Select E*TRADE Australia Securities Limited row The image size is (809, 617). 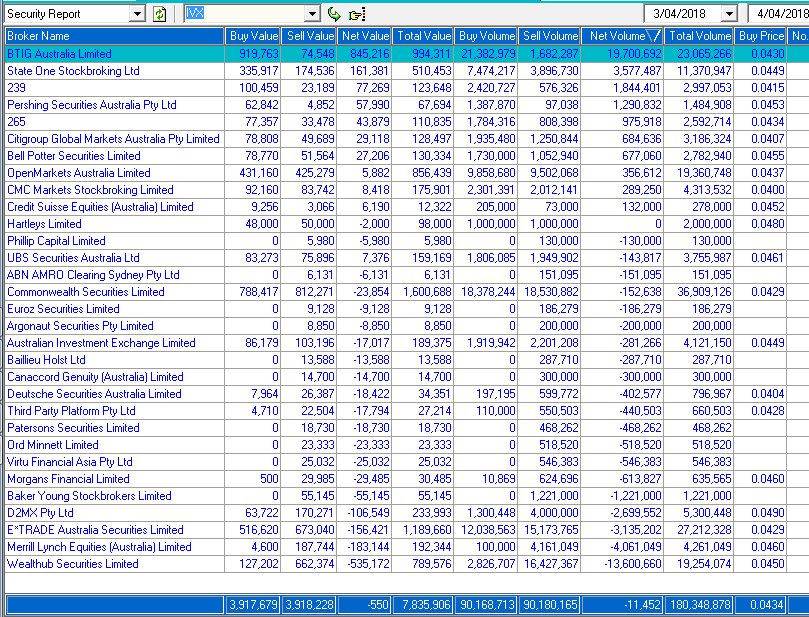[x=407, y=530]
